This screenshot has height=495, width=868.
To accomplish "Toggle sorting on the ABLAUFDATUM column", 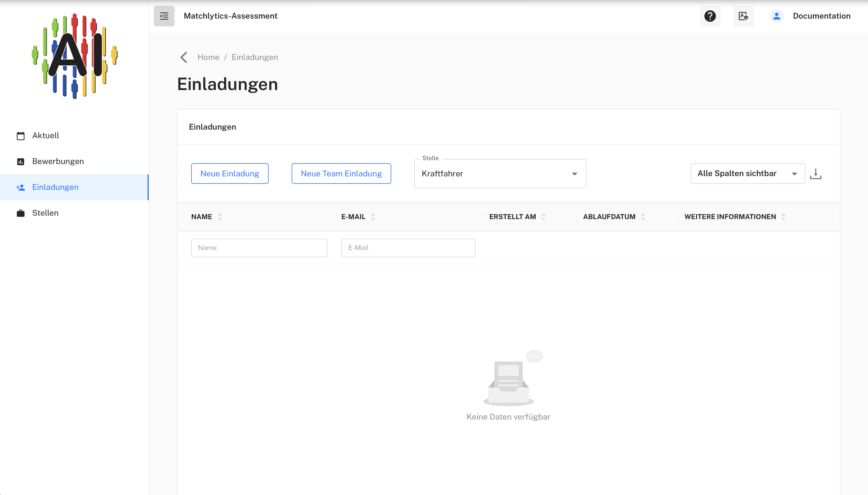I will pos(642,217).
